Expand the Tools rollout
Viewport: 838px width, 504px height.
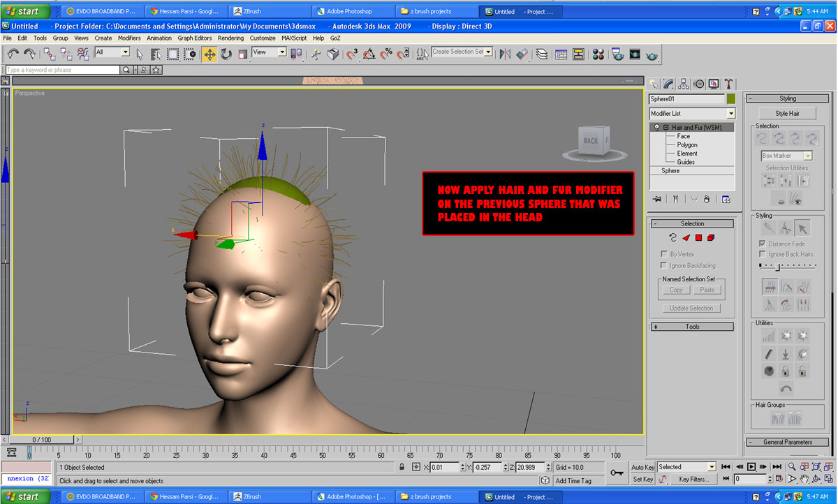click(x=691, y=327)
